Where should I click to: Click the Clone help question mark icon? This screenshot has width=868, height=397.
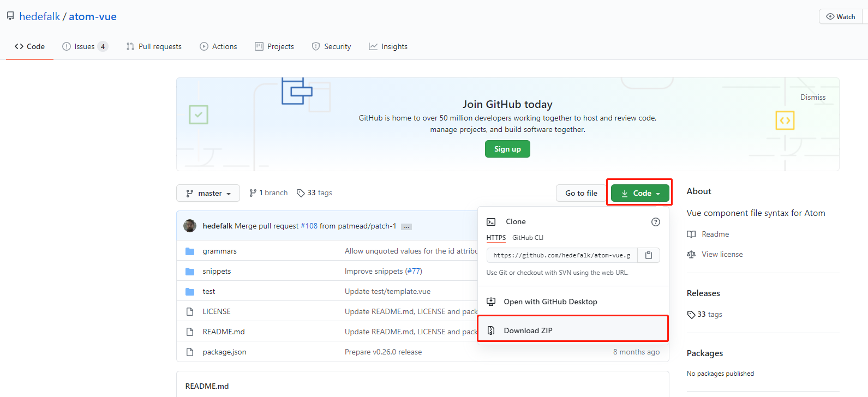click(x=656, y=221)
